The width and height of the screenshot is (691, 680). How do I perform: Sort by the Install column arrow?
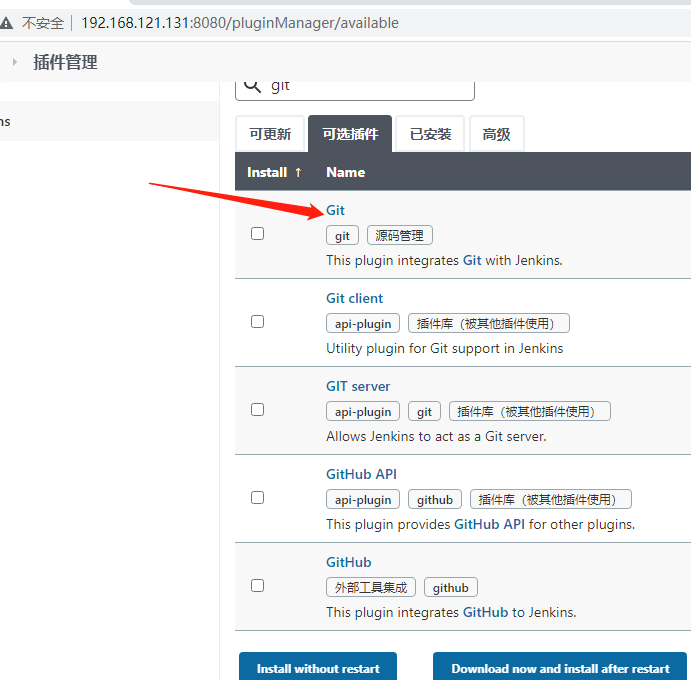[298, 172]
